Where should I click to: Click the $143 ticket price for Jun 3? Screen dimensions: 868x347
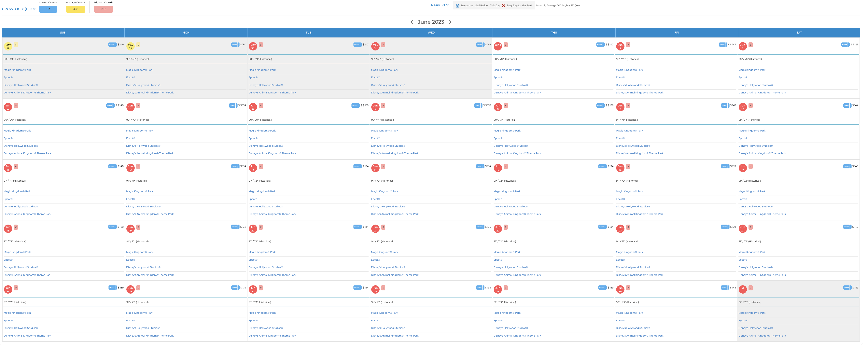tap(854, 45)
